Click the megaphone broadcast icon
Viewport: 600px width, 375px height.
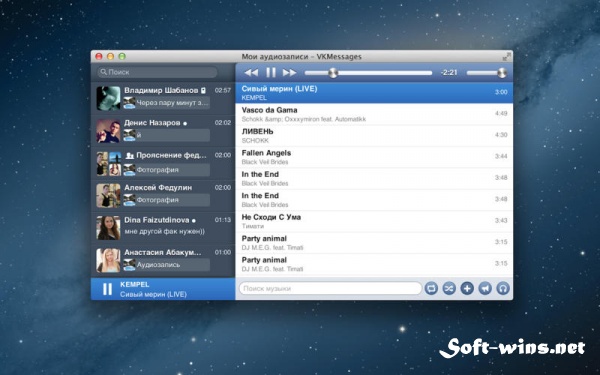click(x=485, y=288)
